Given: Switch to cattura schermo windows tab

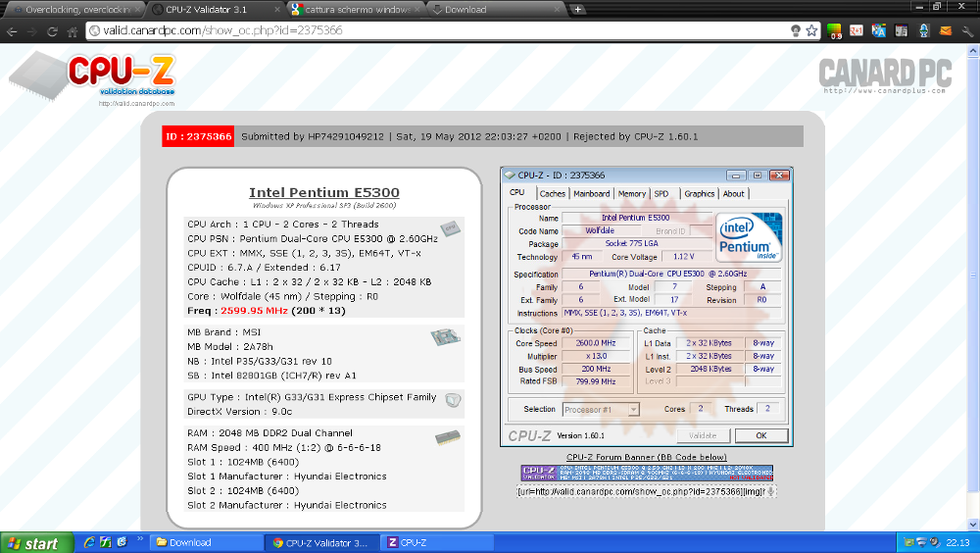Looking at the screenshot, I should (357, 10).
